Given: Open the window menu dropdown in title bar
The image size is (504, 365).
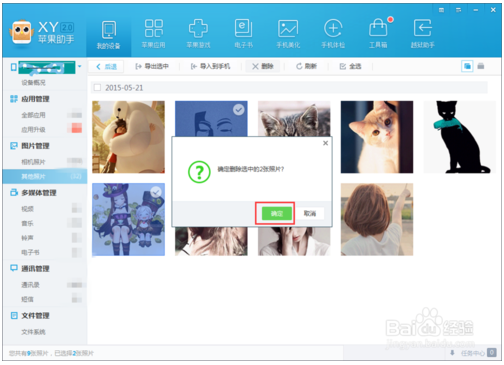Looking at the screenshot, I should tap(459, 10).
